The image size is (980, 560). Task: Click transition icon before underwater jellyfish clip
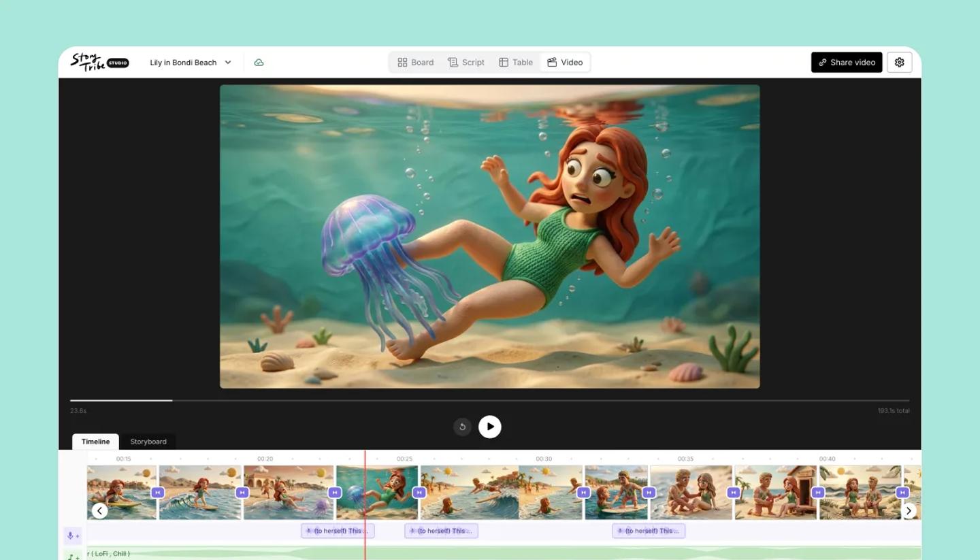[334, 492]
